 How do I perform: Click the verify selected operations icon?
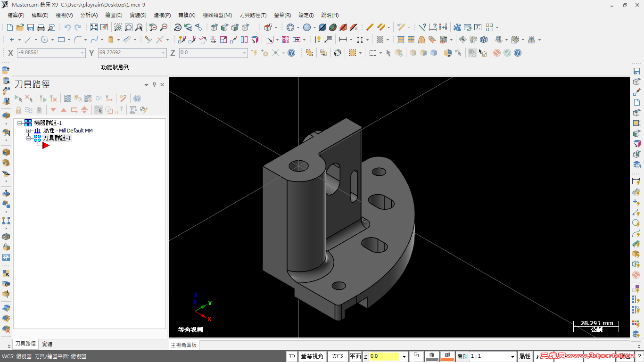pos(78,98)
